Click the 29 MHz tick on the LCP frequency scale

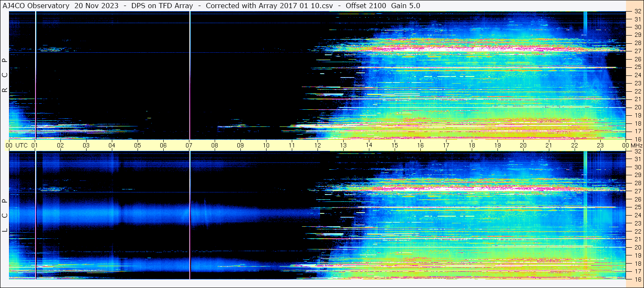(638, 175)
